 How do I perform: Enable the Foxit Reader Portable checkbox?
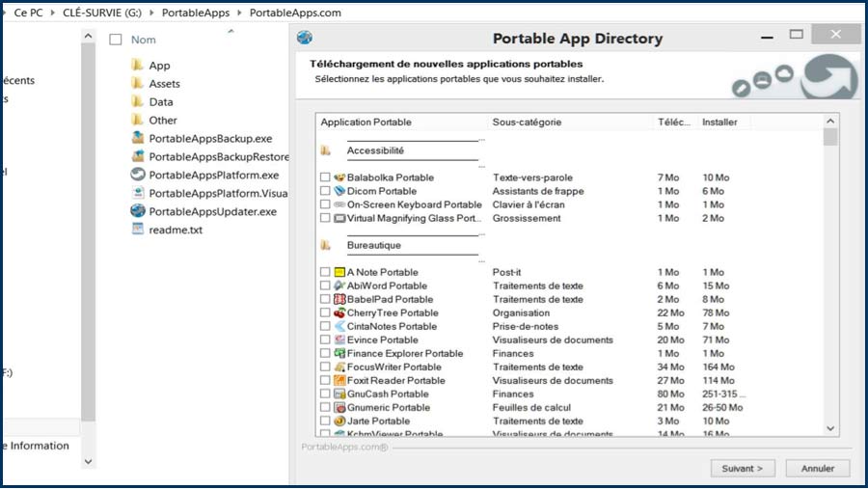tap(325, 380)
